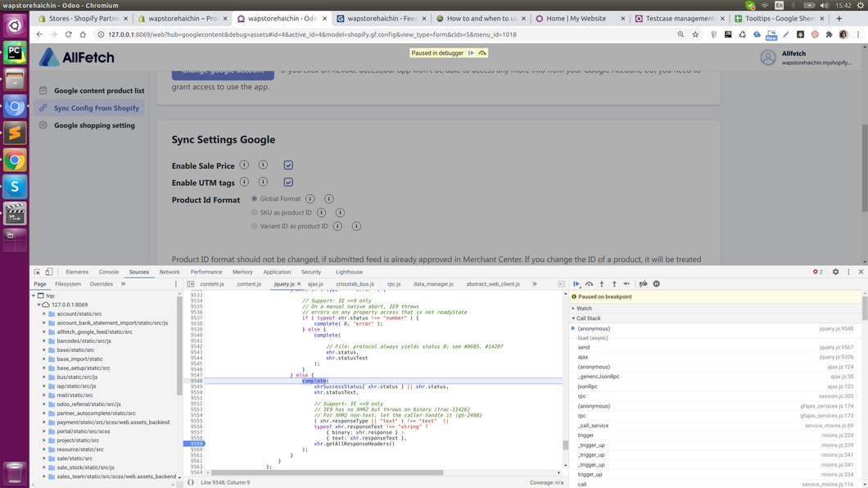Expand the allfetch_google_feed/static/src folder
Screen dimensions: 868x488
pyautogui.click(x=44, y=332)
